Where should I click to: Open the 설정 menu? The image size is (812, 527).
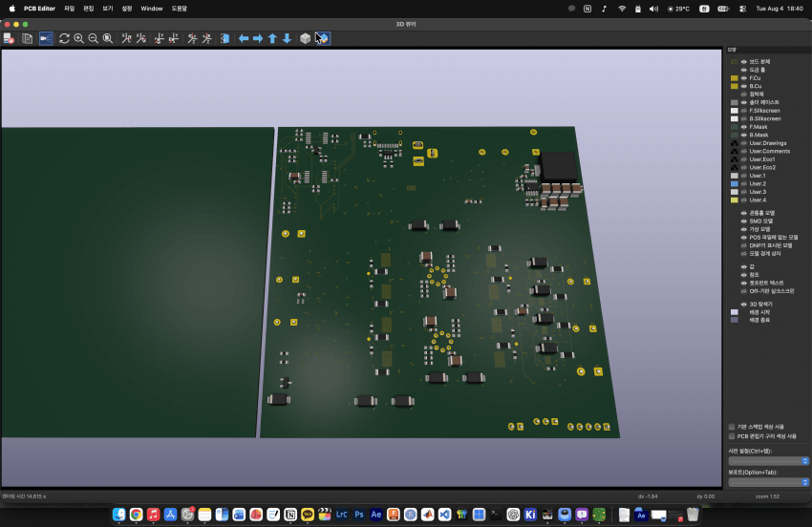(127, 9)
